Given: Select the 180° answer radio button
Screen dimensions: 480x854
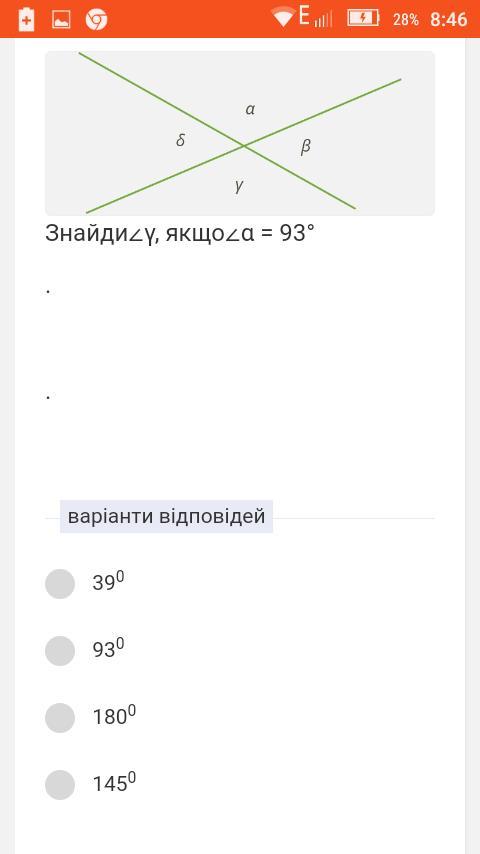Looking at the screenshot, I should (60, 718).
